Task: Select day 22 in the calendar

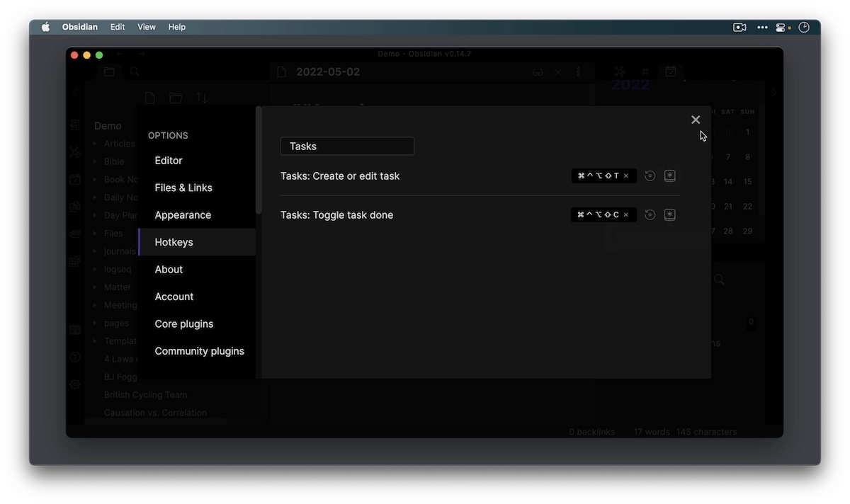Action: tap(747, 207)
